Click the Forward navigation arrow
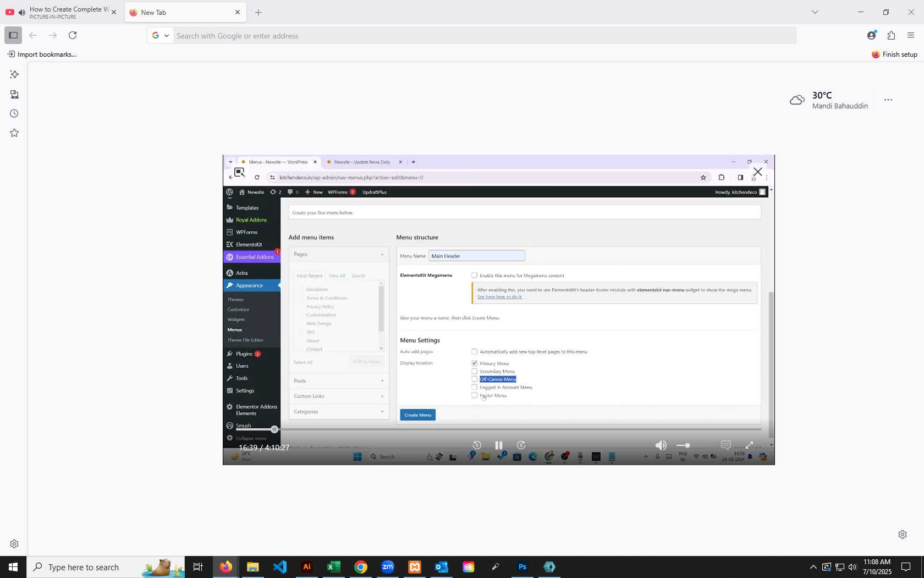This screenshot has width=924, height=578. [53, 35]
